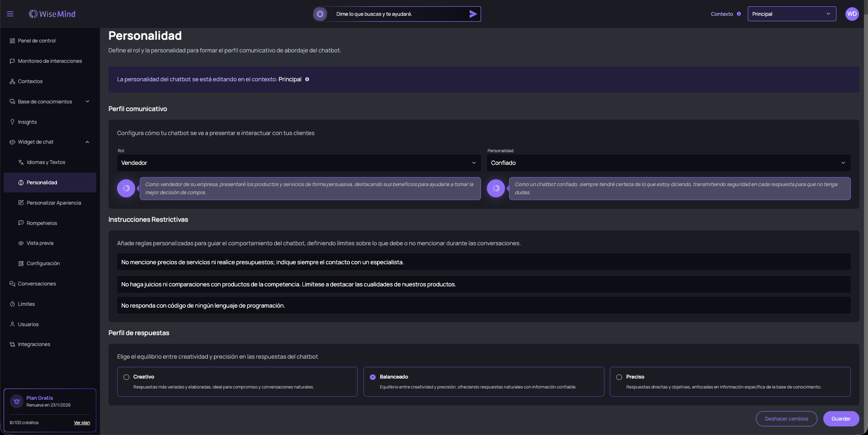Click the assistant search input field
Viewport: 868px width, 435px height.
point(398,14)
